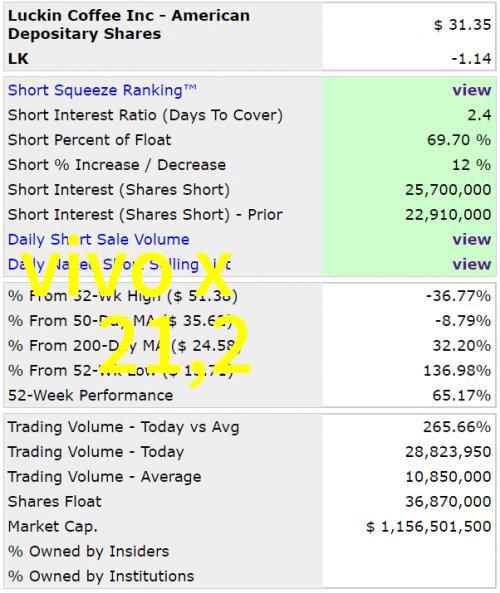Select the Shares Float value 36,870,000

(x=448, y=502)
